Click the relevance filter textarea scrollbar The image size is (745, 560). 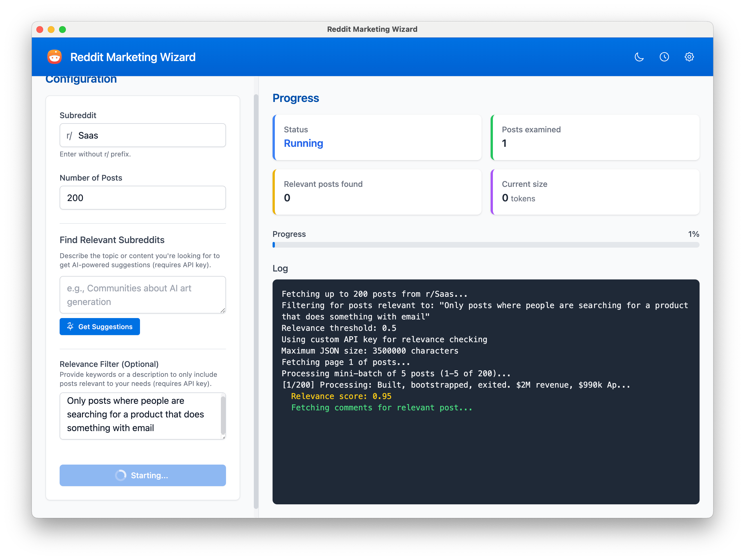tap(223, 415)
